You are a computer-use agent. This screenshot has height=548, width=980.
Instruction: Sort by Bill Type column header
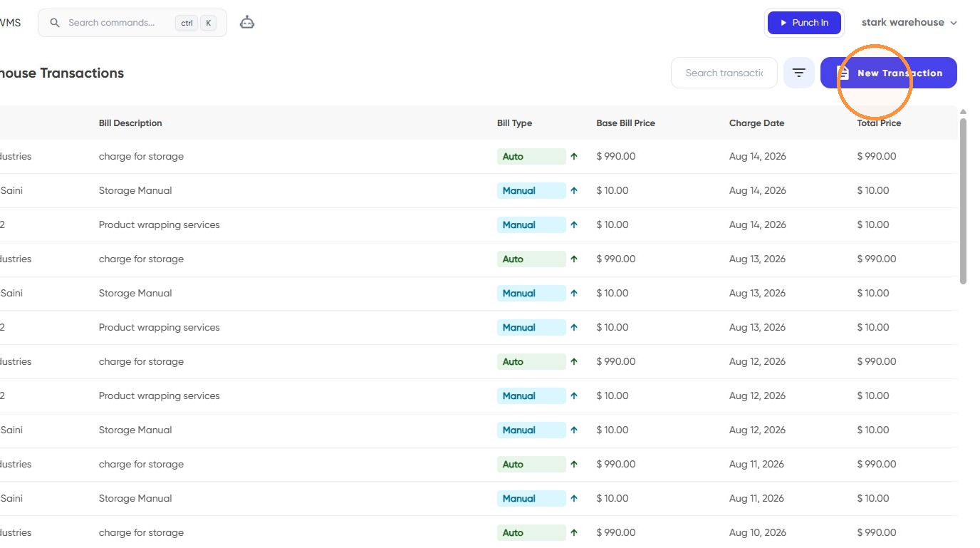[x=514, y=123]
